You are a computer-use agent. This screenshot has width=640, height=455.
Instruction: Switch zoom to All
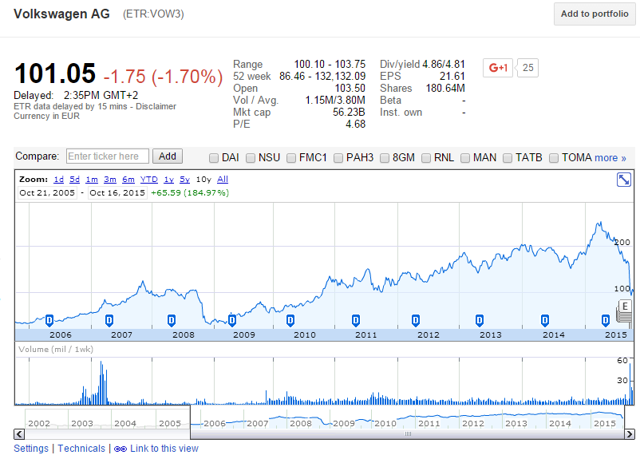point(223,179)
